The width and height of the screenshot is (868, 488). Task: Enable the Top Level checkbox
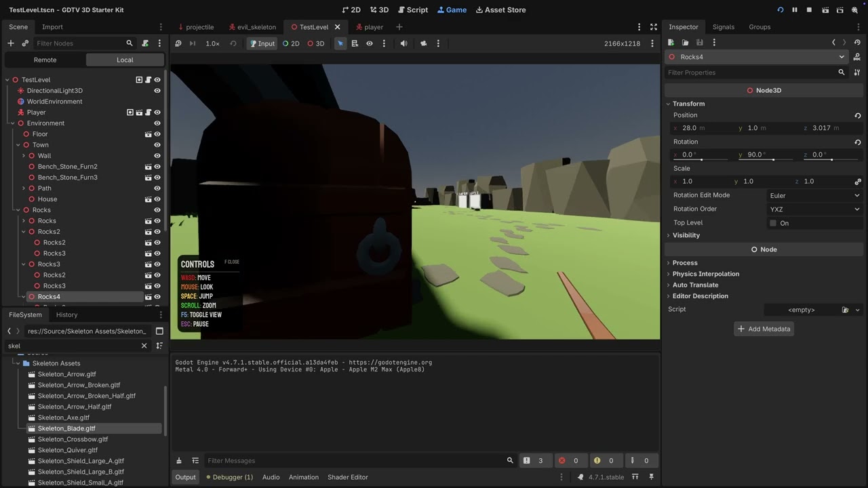[x=773, y=223]
